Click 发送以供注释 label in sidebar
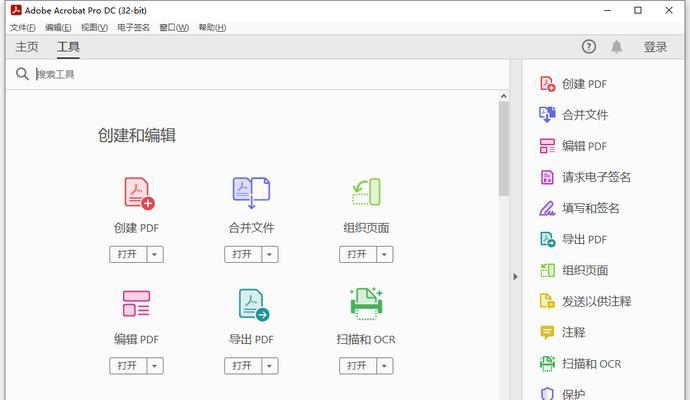690x400 pixels. (596, 301)
